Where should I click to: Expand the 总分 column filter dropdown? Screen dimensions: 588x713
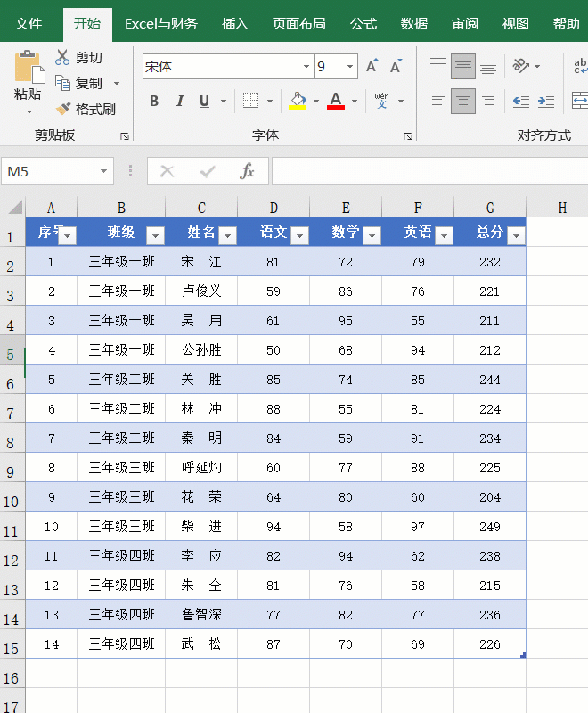tap(515, 234)
